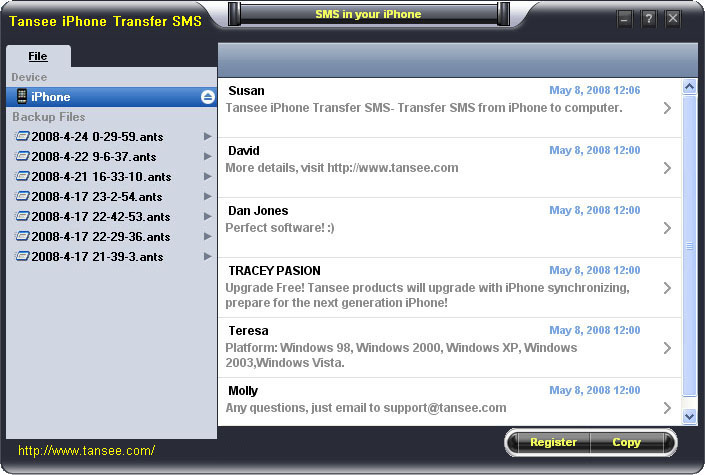Expand arrow for 2008-4-17 21-39-3.ants

click(x=207, y=256)
